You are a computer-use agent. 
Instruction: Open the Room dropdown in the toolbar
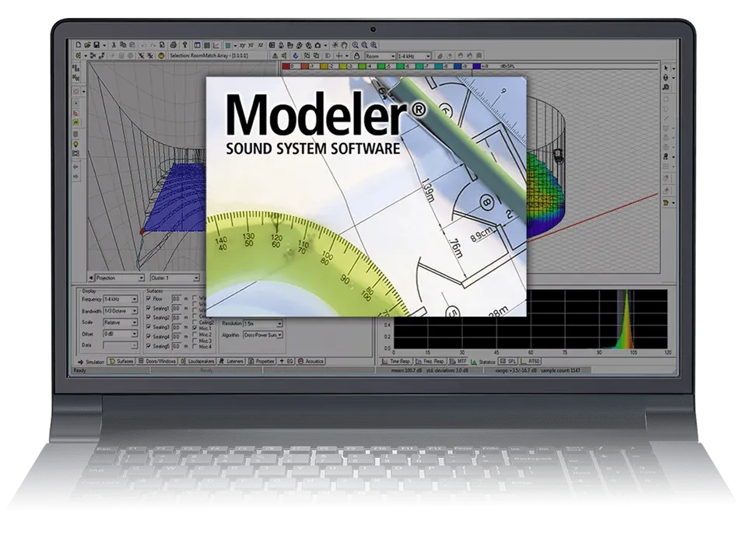(381, 56)
